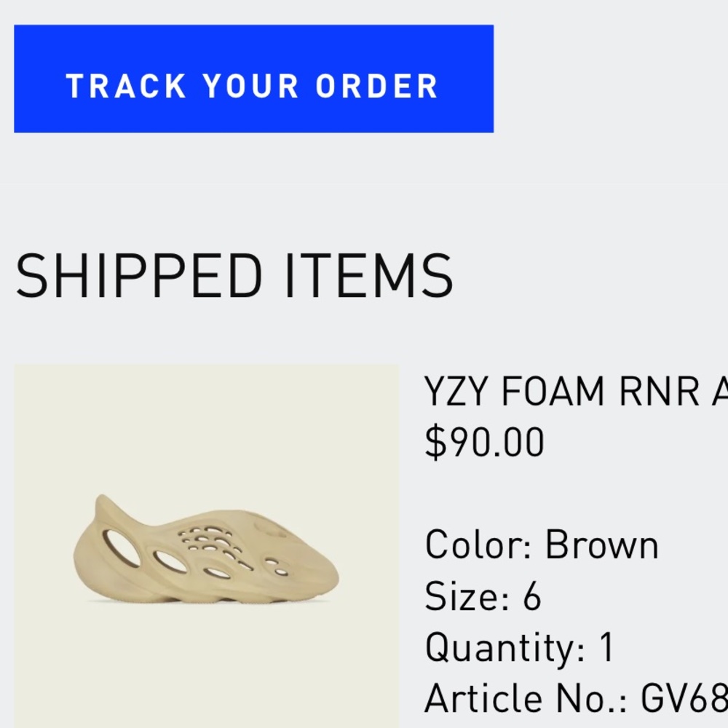Click the SHIPPED ITEMS heading
This screenshot has width=728, height=728.
click(x=234, y=273)
